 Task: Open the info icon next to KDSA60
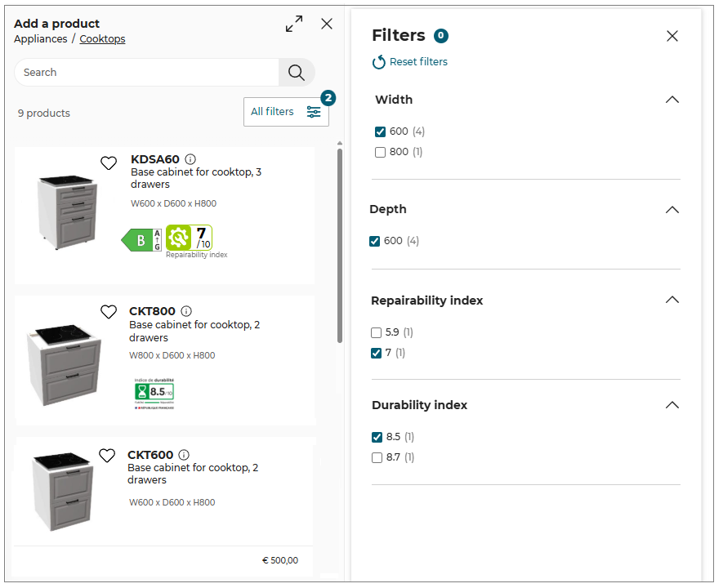pyautogui.click(x=191, y=159)
